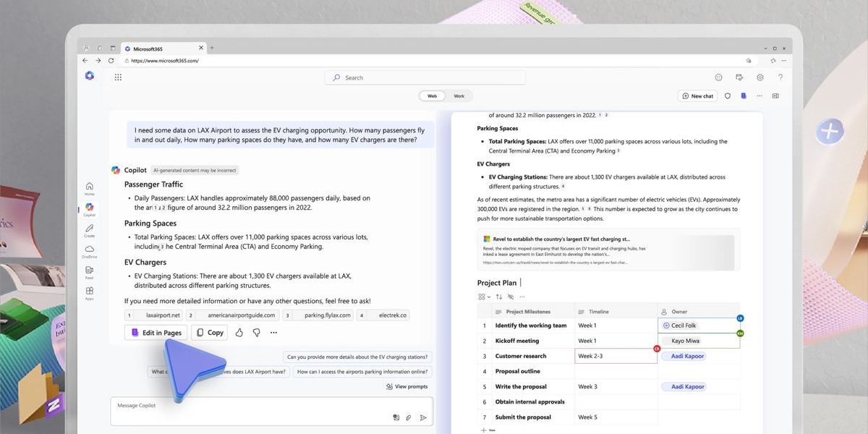
Task: Open more table options ellipsis
Action: (522, 297)
